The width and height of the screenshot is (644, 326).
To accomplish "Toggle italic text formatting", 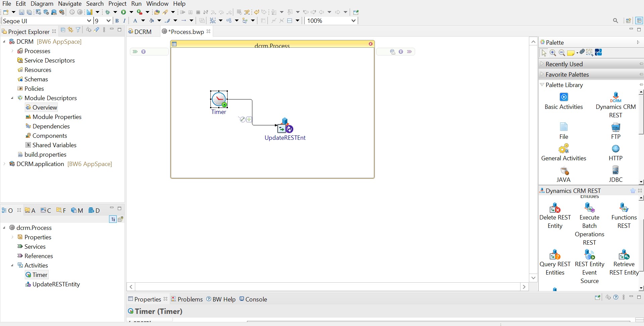I will (125, 21).
